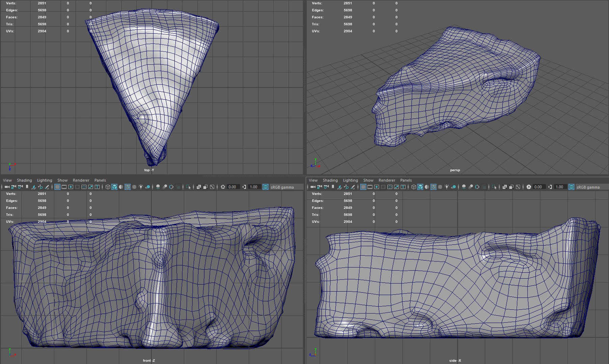Open Camera Attributes icon in front panel toolbar
The image size is (609, 364).
click(20, 187)
